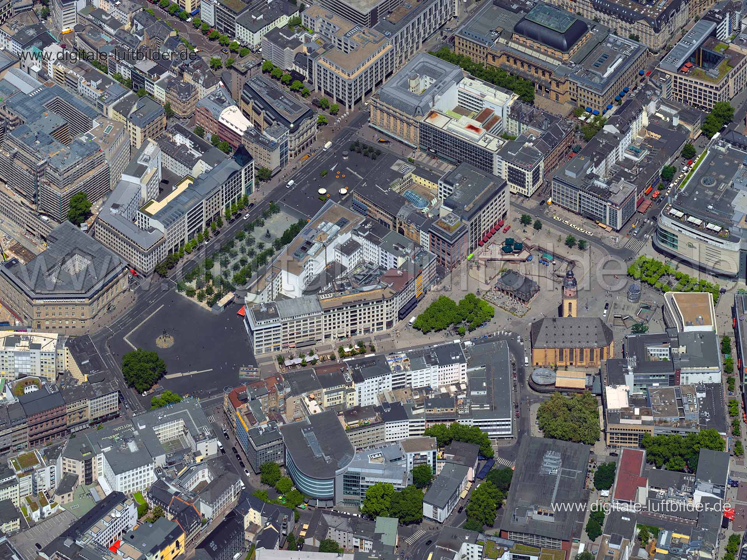Click the bottom-right digitale-luftbilder.de watermark link

[641, 507]
